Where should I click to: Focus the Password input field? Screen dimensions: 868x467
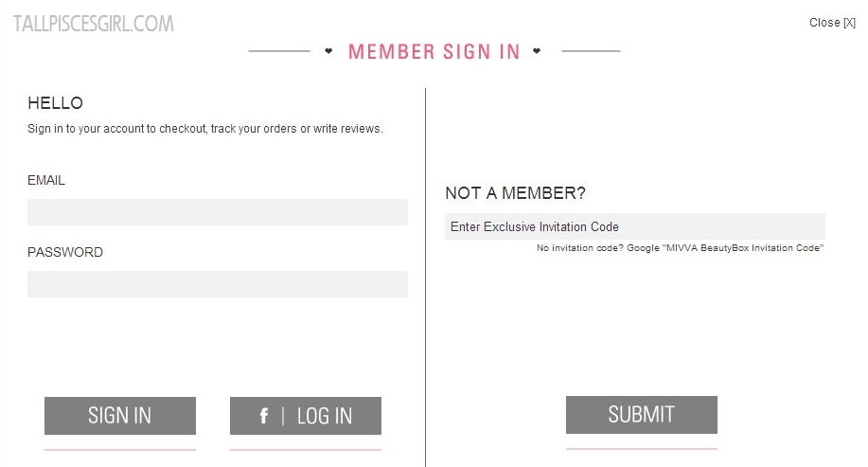(x=217, y=284)
